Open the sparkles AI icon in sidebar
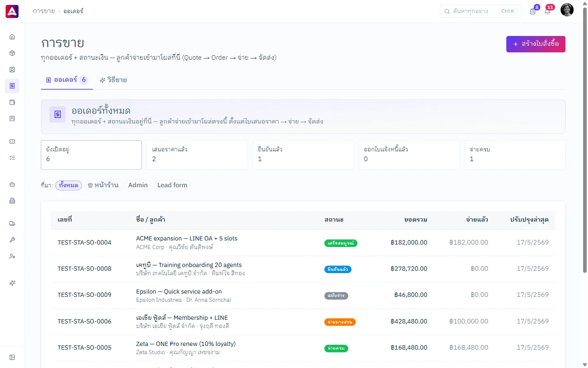This screenshot has height=368, width=588. tap(12, 283)
